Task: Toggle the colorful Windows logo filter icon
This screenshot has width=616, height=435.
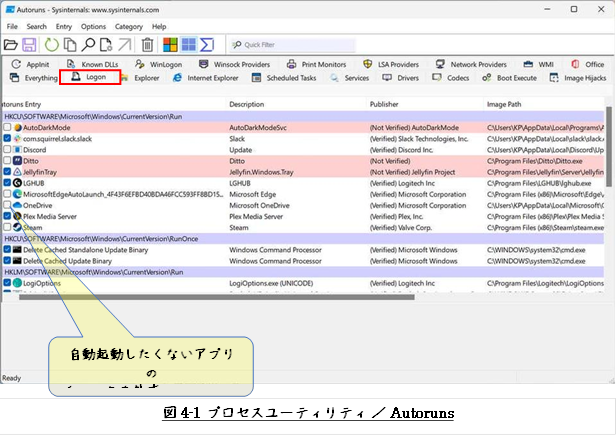Action: [x=170, y=45]
